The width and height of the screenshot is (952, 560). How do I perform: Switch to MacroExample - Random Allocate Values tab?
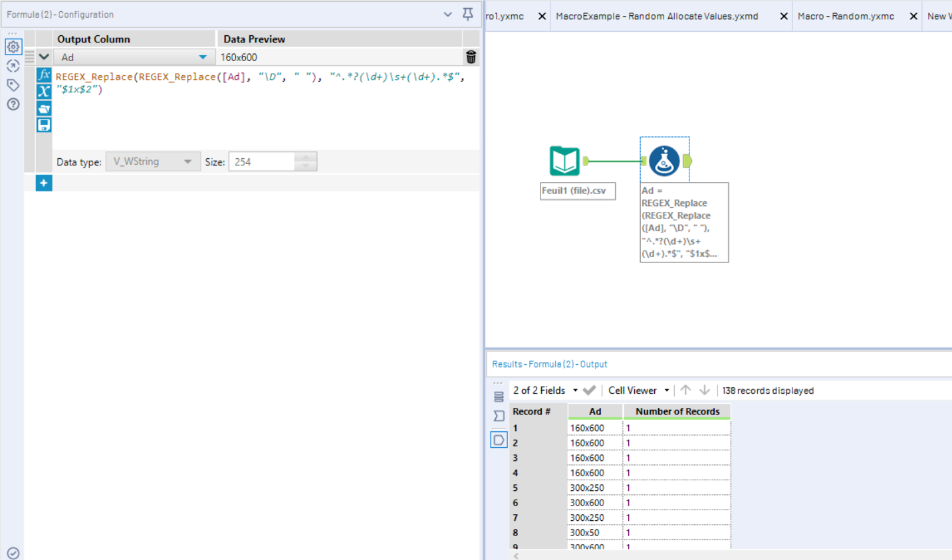(657, 16)
